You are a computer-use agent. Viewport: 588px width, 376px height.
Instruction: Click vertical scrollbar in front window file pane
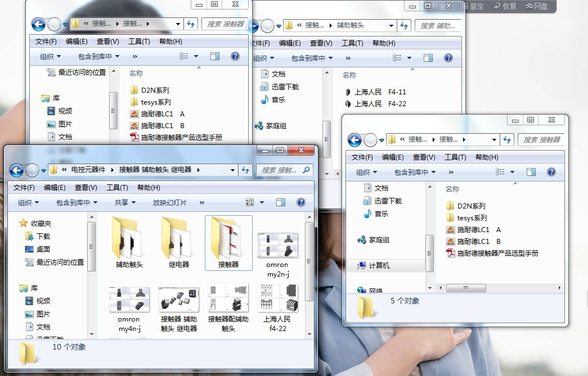(x=309, y=261)
